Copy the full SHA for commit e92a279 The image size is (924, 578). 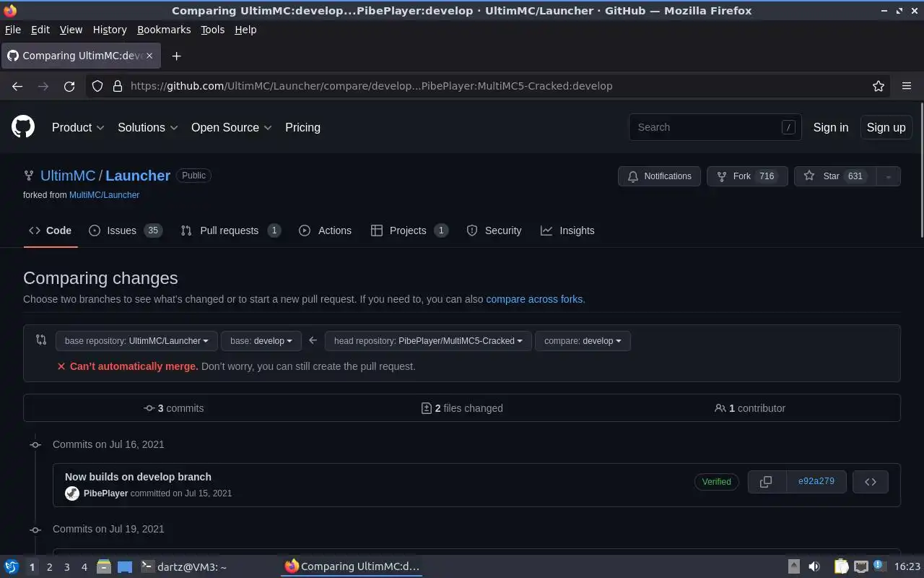pos(766,482)
